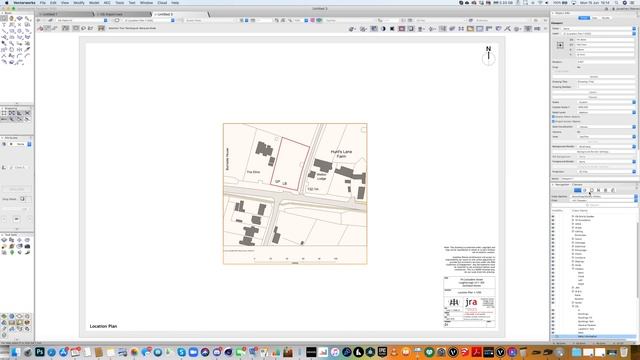Viewport: 640px width, 360px height.
Task: Click Background Render Settings button
Action: pos(593,151)
